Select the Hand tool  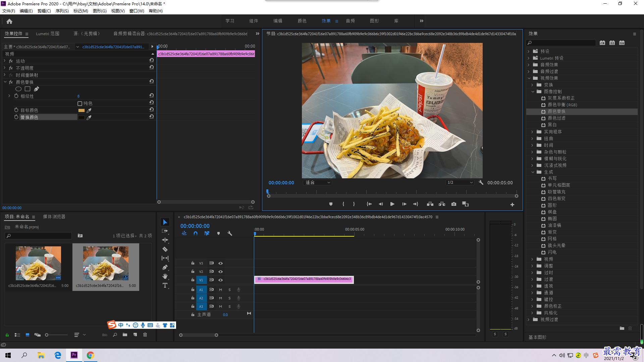[x=165, y=276]
